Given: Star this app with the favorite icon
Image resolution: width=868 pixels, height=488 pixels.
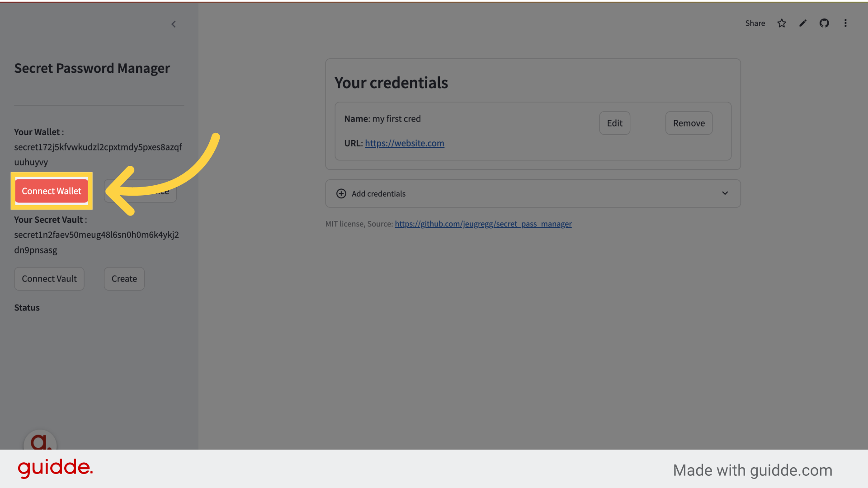Looking at the screenshot, I should (x=782, y=23).
